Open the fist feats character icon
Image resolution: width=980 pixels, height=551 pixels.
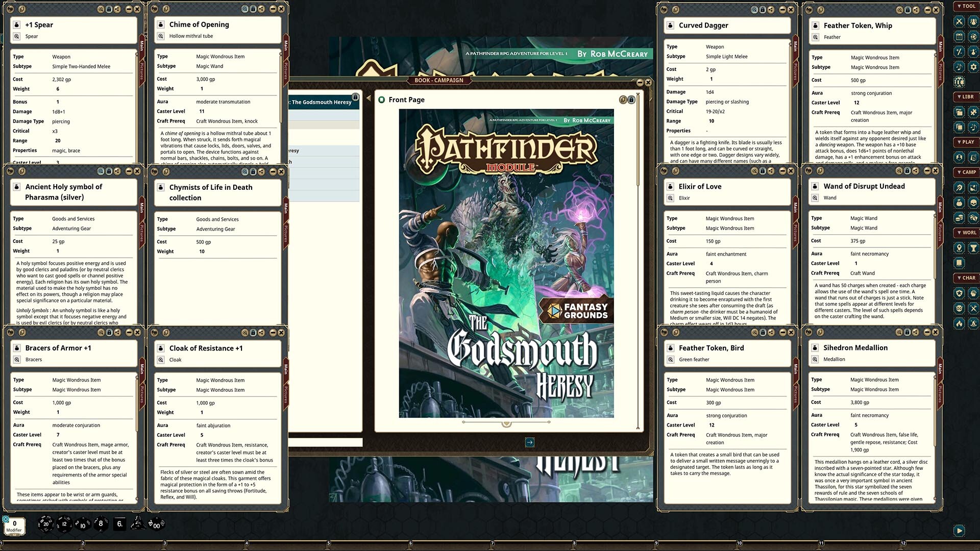click(973, 293)
